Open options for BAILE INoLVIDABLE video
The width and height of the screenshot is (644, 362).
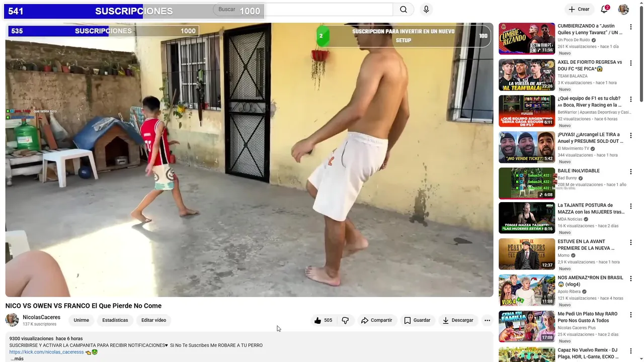631,172
